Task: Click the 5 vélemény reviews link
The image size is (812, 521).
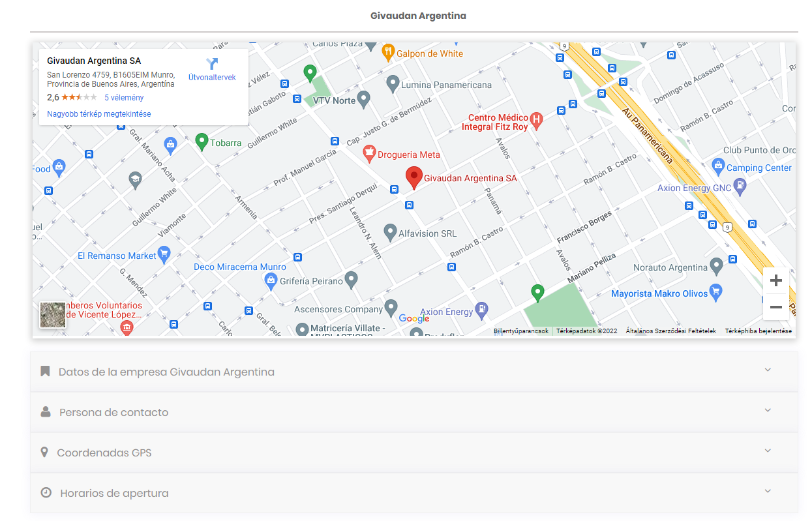Action: coord(124,98)
